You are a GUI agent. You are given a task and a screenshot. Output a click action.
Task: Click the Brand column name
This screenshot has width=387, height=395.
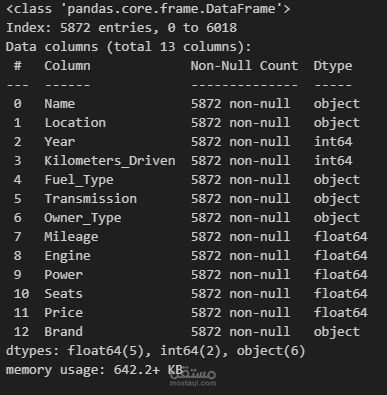tap(64, 332)
